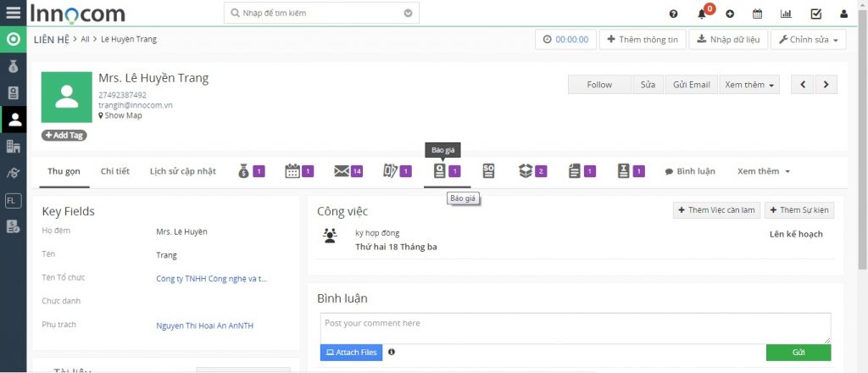Viewport: 868px width, 373px height.
Task: Switch to Lịch sử cập nhật tab
Action: click(x=183, y=171)
